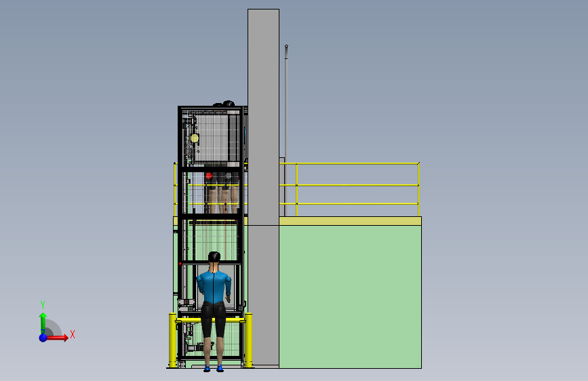The image size is (588, 381).
Task: Select the left yellow safety bollard
Action: coord(172,340)
